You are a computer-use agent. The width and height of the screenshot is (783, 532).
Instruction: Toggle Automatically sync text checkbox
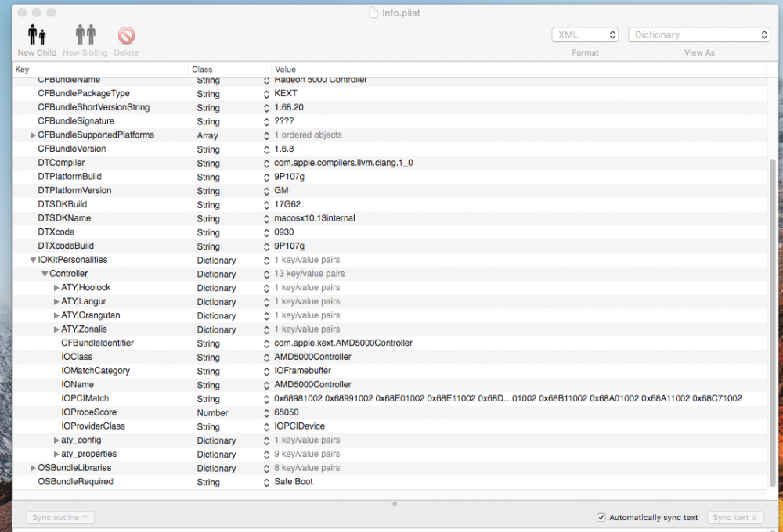click(601, 518)
